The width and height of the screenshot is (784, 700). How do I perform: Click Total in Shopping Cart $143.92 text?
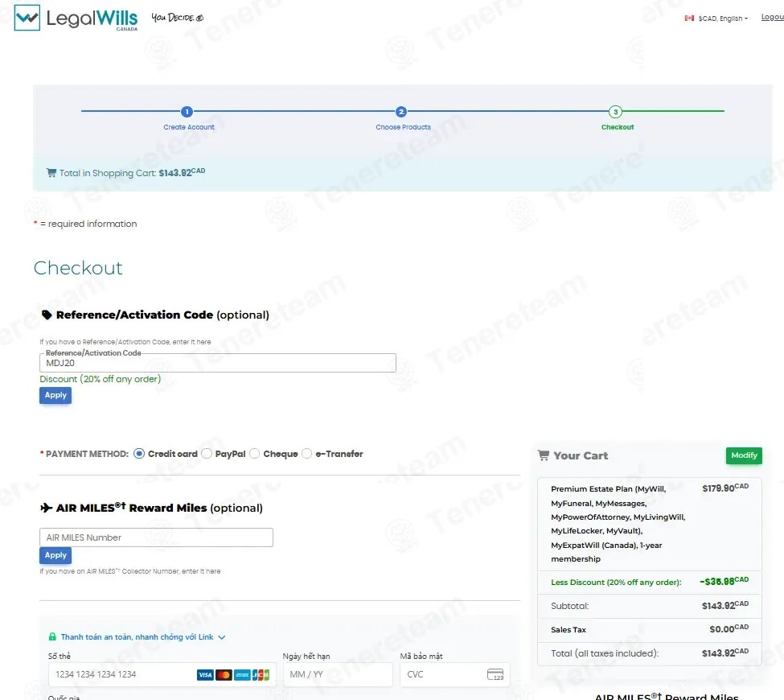pos(132,173)
